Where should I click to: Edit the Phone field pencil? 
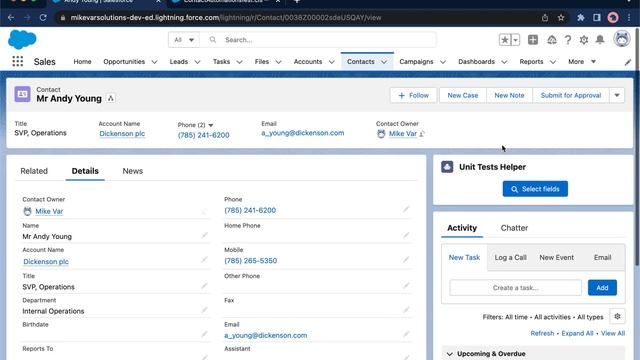coord(406,209)
